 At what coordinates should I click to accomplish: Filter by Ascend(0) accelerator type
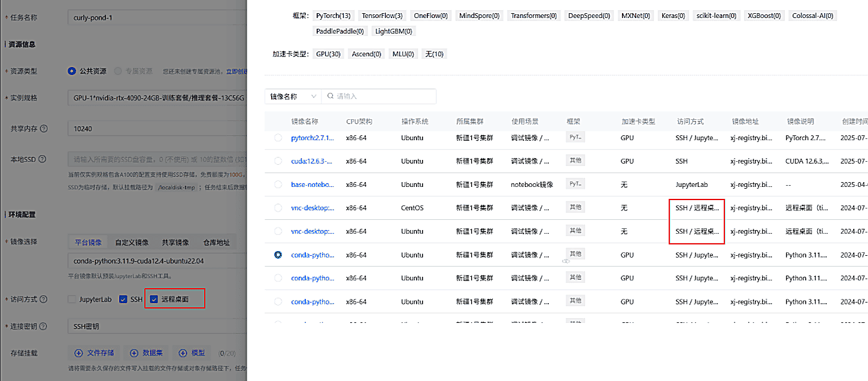point(366,54)
